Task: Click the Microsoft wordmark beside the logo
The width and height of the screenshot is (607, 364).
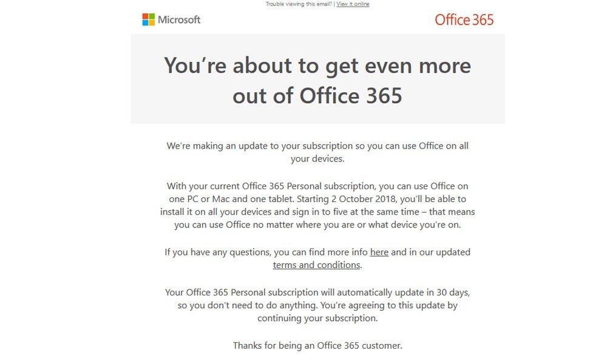Action: (x=179, y=20)
